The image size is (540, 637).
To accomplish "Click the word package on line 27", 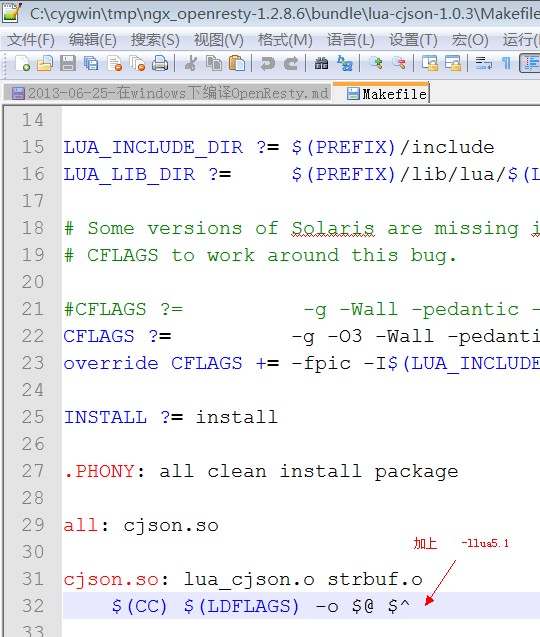I will pyautogui.click(x=416, y=472).
